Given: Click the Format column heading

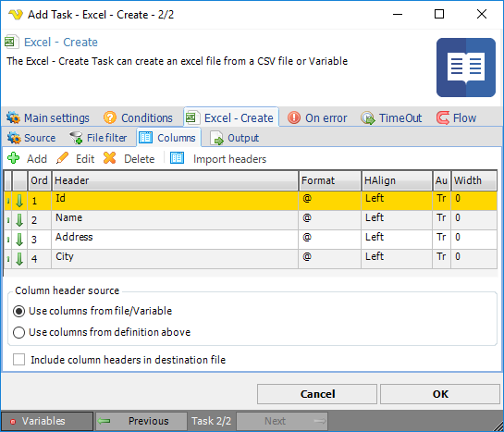Looking at the screenshot, I should 330,180.
